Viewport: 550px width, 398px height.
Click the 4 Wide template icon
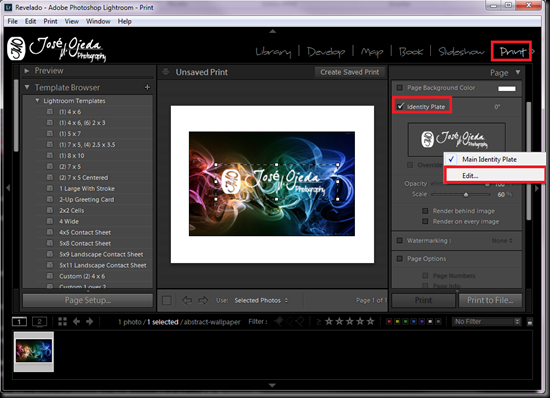pos(50,221)
